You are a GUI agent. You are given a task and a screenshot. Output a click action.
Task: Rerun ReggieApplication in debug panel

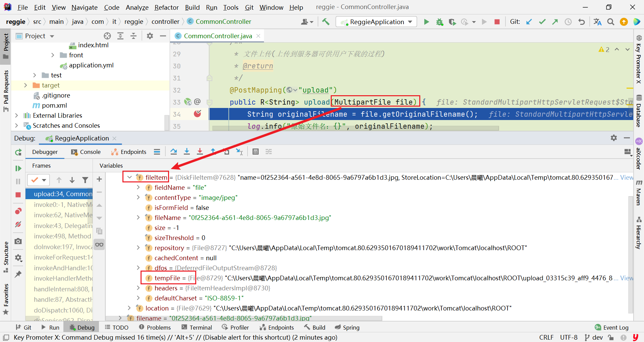[18, 153]
